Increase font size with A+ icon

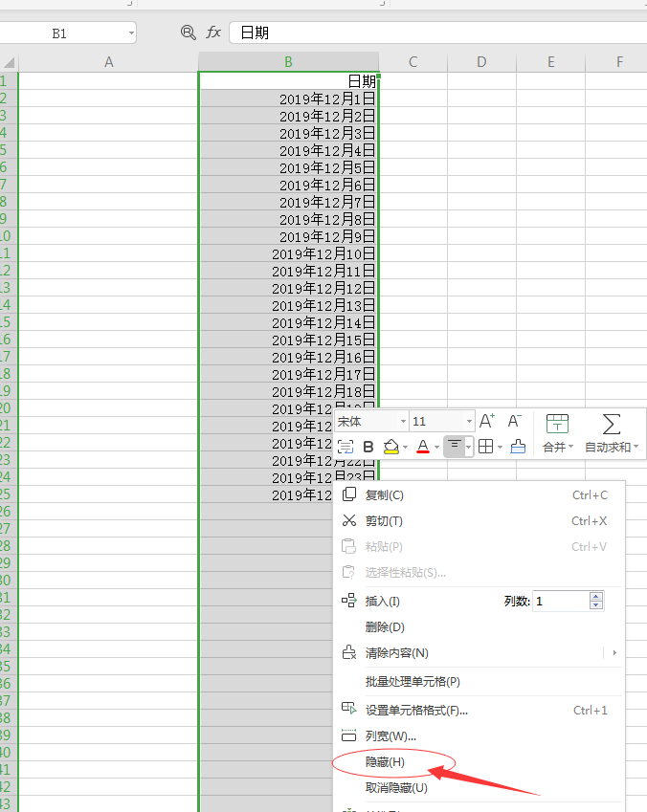click(x=487, y=421)
